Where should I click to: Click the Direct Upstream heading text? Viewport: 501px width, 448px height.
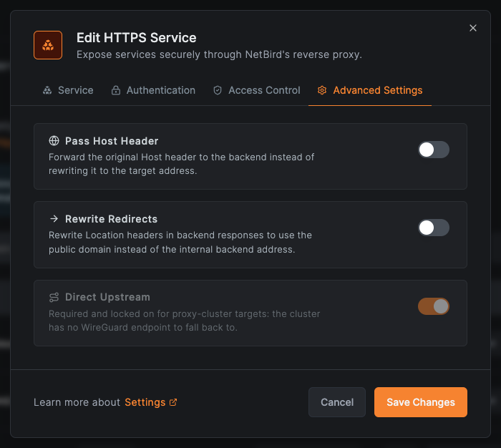coord(107,297)
